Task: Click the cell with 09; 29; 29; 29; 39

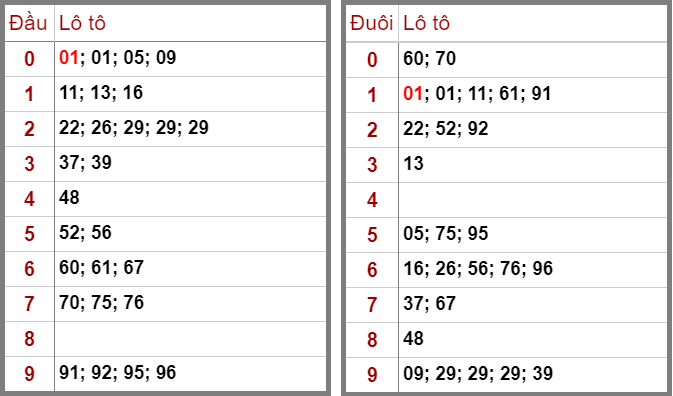Action: [533, 375]
